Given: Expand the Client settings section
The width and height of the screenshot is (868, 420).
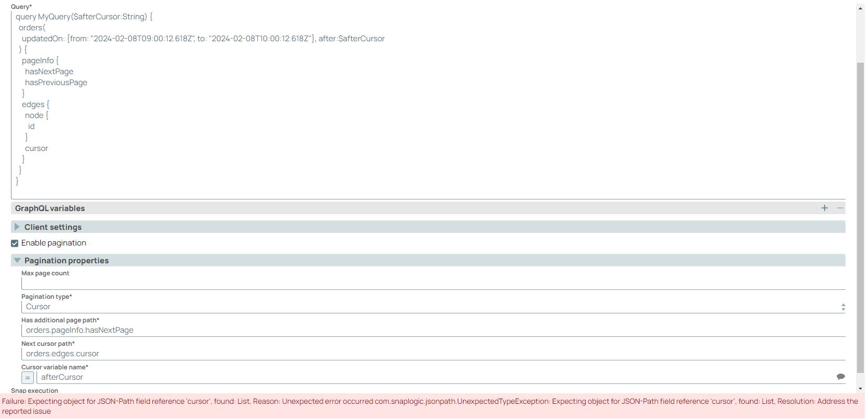Looking at the screenshot, I should coord(17,227).
